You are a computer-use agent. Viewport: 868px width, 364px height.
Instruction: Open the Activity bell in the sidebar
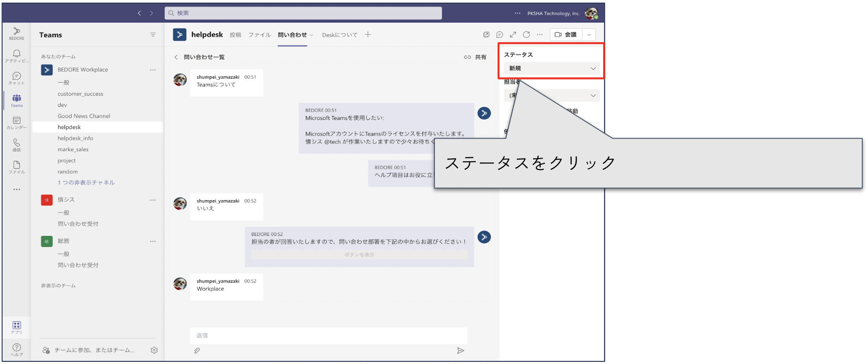pyautogui.click(x=17, y=56)
